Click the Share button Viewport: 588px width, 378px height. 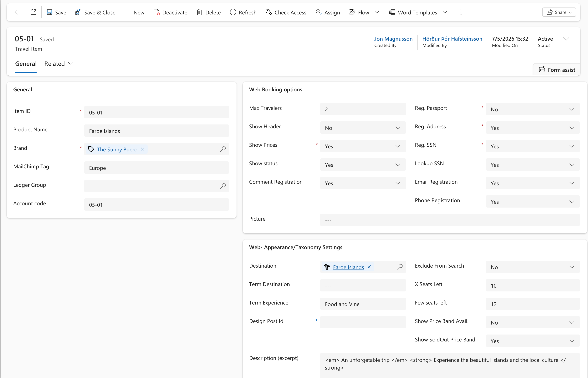click(x=559, y=12)
